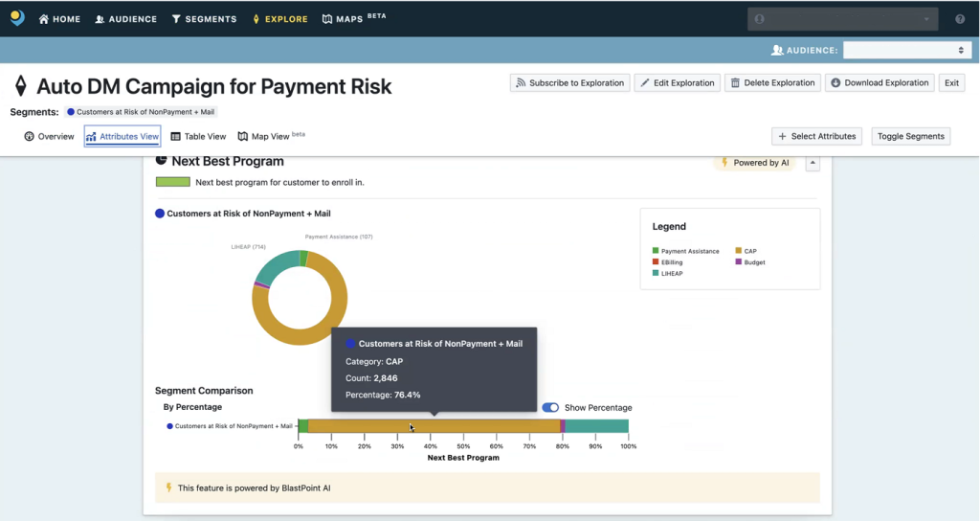This screenshot has height=521, width=980.
Task: Collapse the Next Best Program panel
Action: tap(813, 163)
